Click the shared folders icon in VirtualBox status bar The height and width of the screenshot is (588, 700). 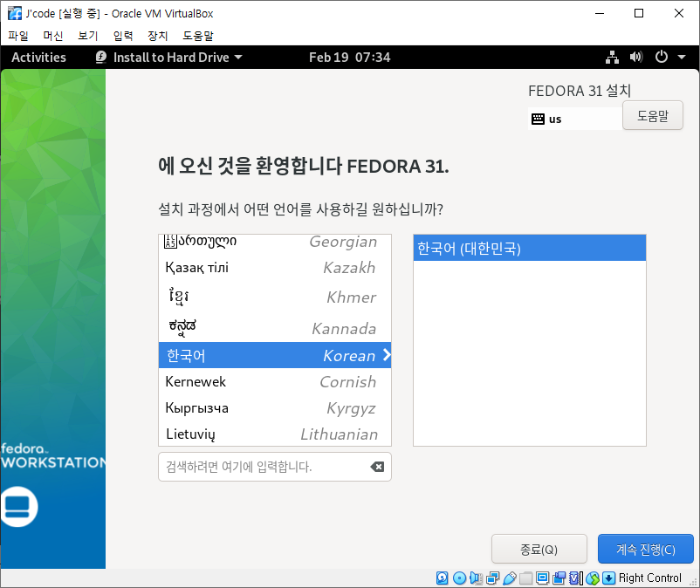(526, 578)
